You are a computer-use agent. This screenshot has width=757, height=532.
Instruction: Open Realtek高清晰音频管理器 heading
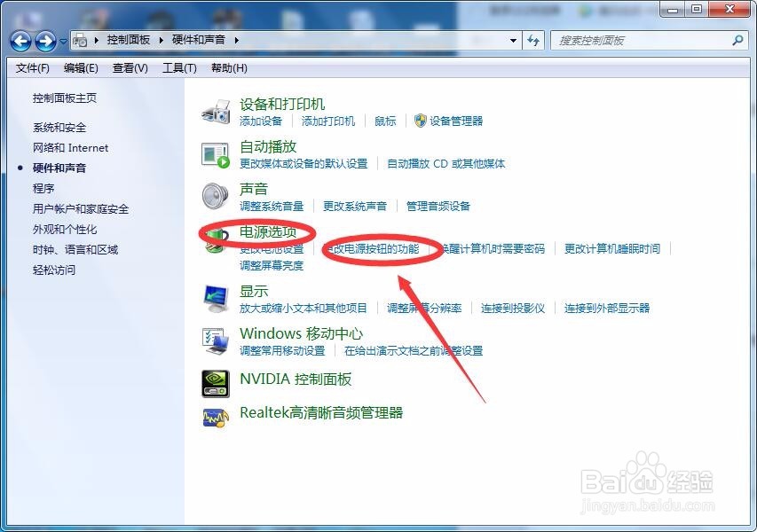coord(321,413)
